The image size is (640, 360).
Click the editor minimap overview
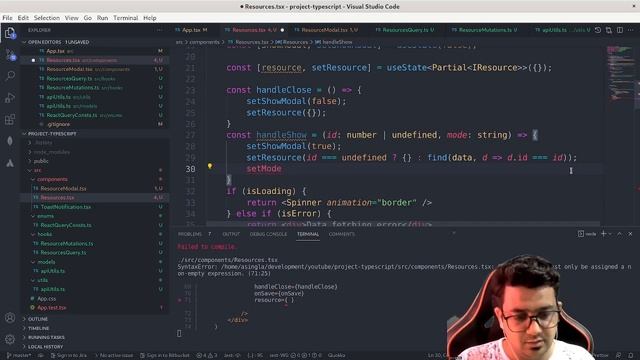click(x=619, y=73)
